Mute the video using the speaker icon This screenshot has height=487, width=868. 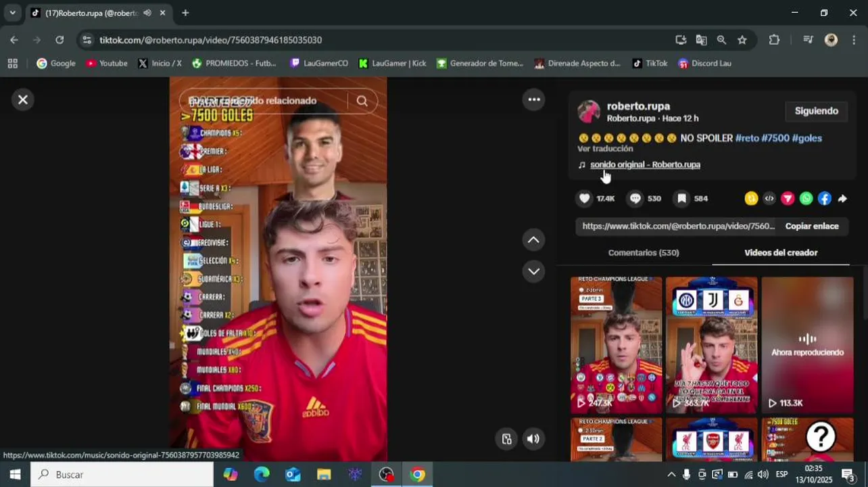[533, 439]
